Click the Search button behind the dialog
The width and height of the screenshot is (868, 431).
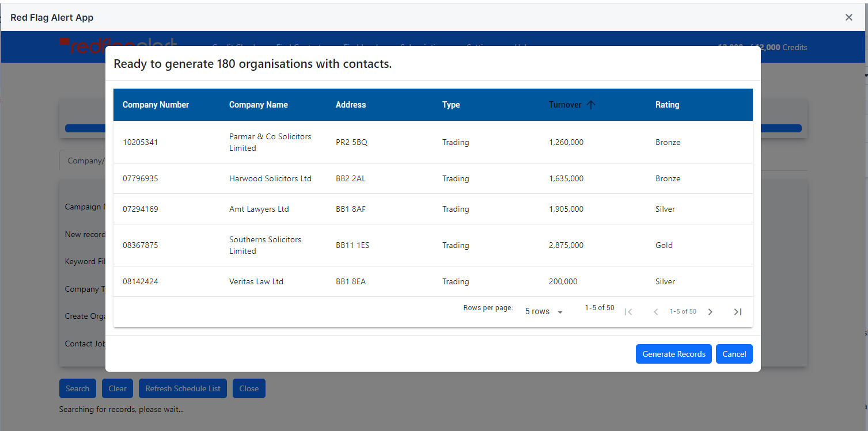coord(77,388)
